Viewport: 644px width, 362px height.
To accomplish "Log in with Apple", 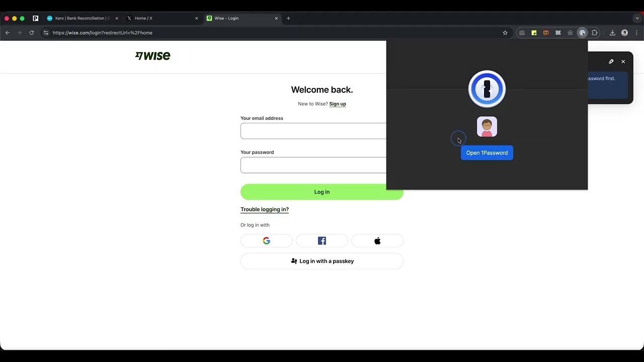I will pyautogui.click(x=377, y=241).
